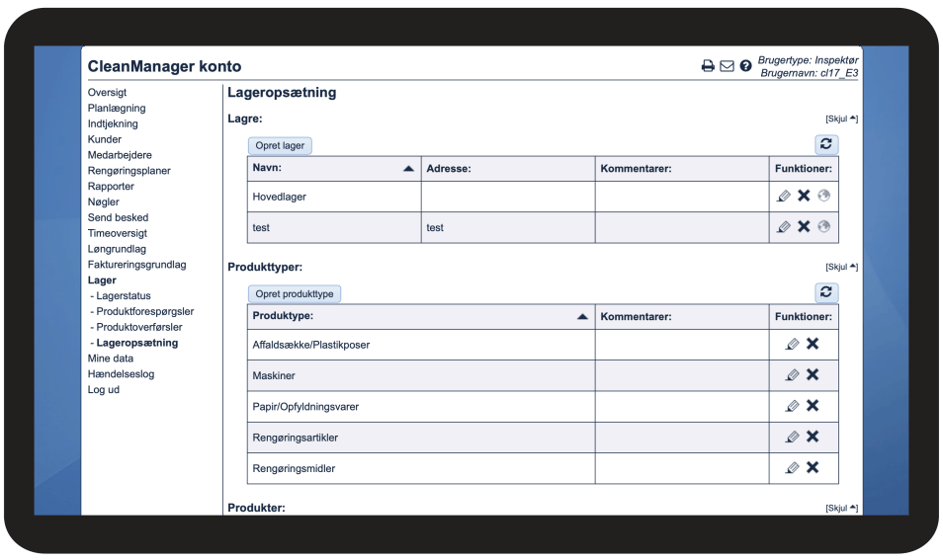Collapse the Produkttyper section with Skjul
This screenshot has width=943, height=560.
pyautogui.click(x=841, y=267)
